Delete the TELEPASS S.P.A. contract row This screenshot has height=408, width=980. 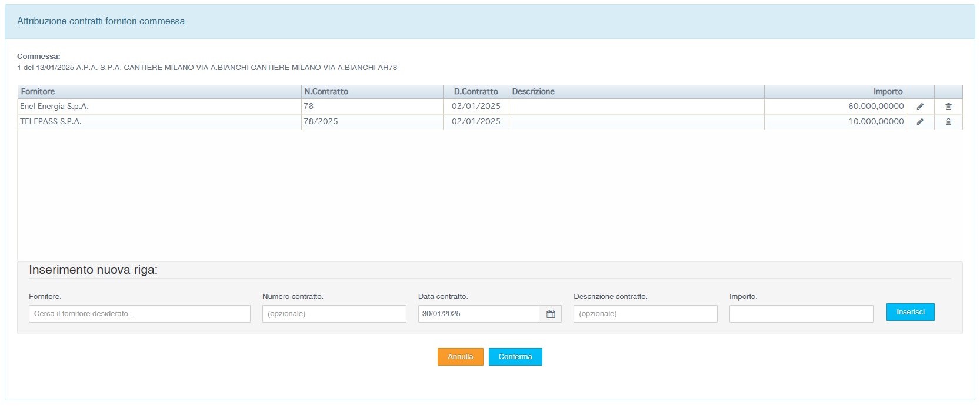click(x=948, y=122)
